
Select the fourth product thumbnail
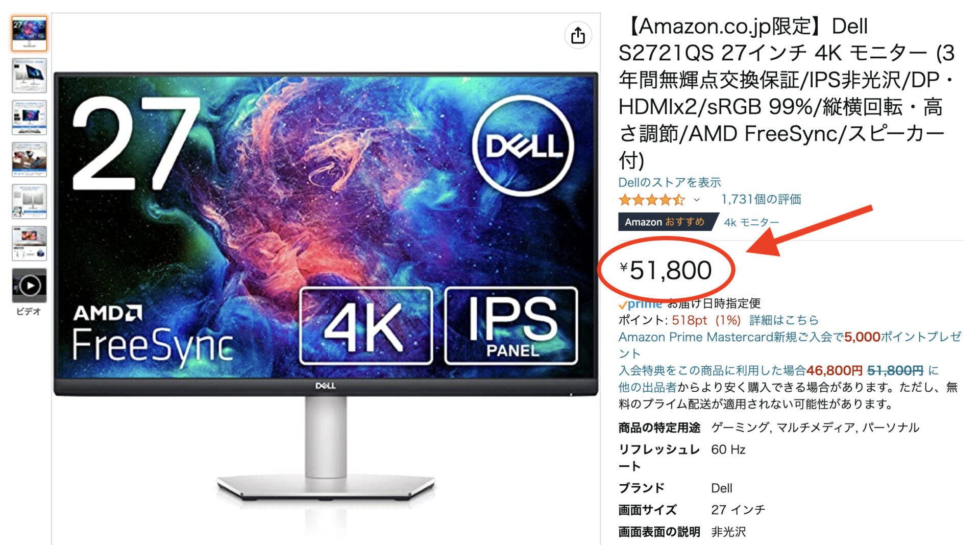tap(29, 159)
